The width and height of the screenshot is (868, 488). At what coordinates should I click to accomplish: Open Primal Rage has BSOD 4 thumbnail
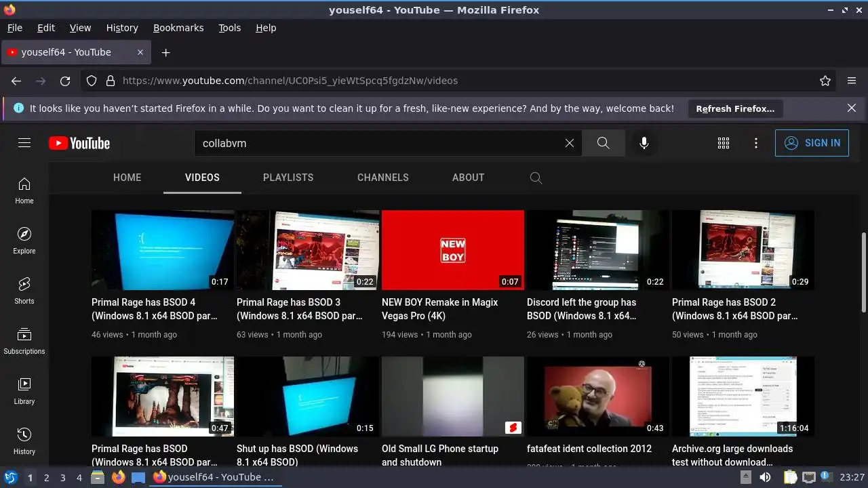(x=163, y=250)
